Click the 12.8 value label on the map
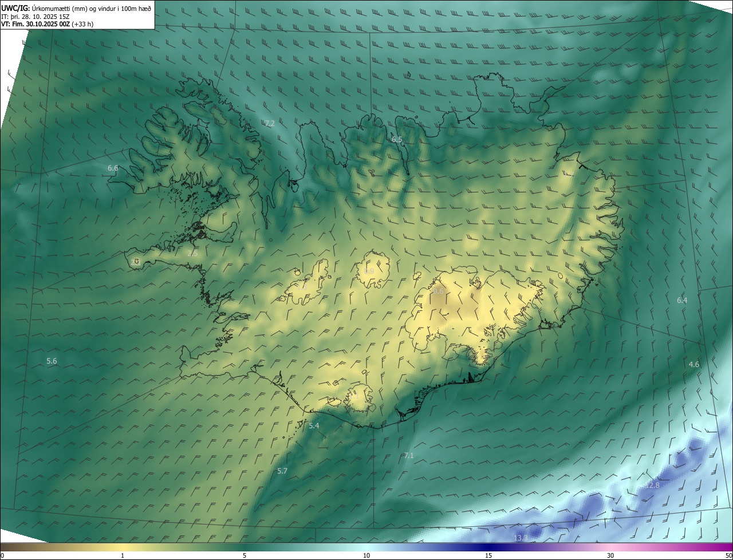Viewport: 733px width, 560px height. click(x=652, y=486)
